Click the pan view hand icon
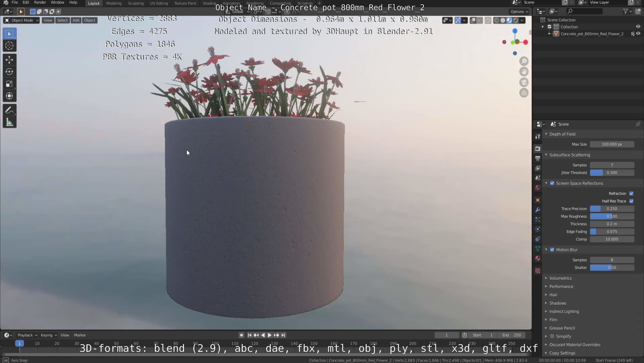 tap(524, 72)
